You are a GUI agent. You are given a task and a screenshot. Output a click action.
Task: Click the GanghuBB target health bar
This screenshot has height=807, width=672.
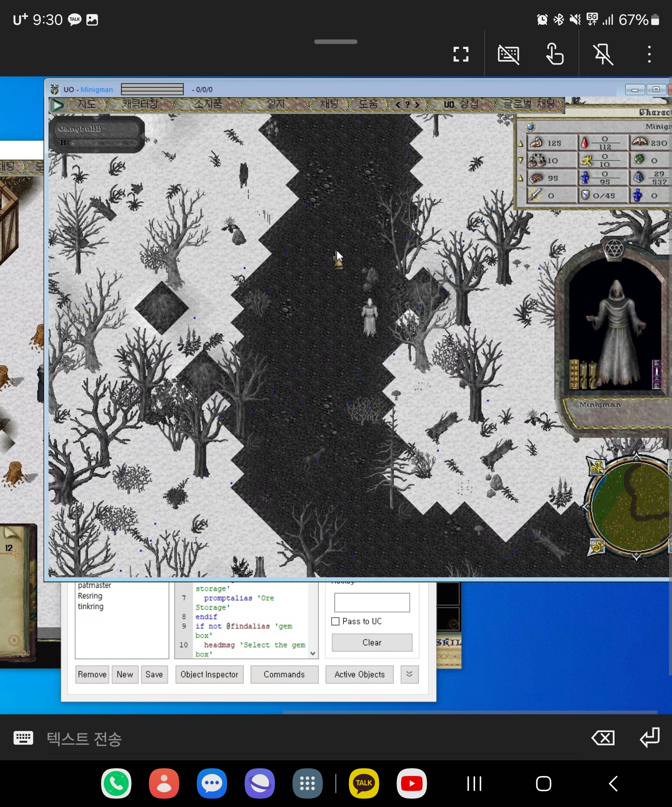pyautogui.click(x=97, y=135)
